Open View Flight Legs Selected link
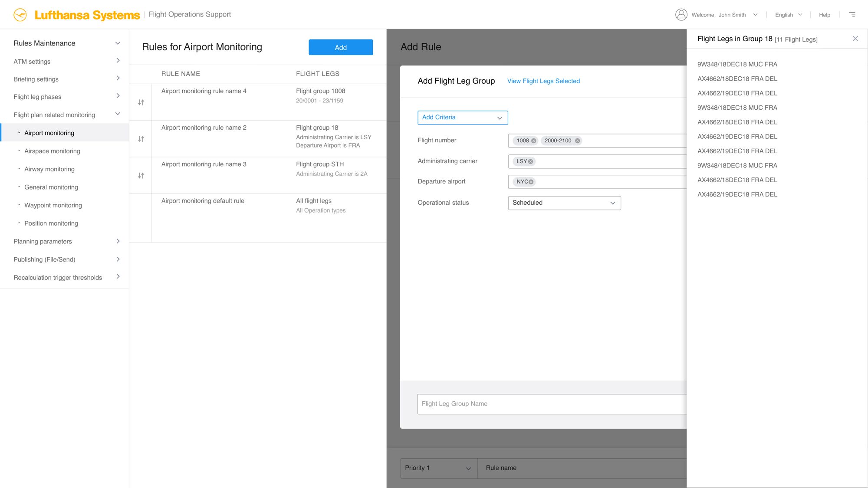This screenshot has height=488, width=868. click(543, 81)
